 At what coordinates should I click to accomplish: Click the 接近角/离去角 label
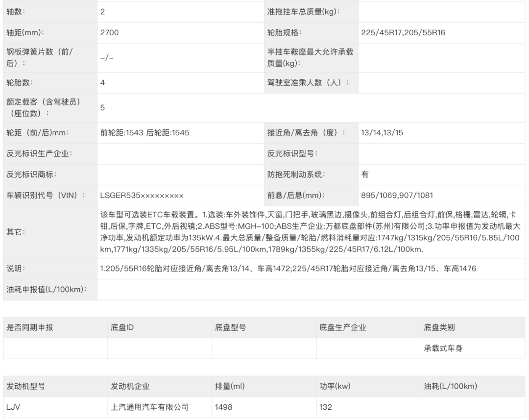coord(306,133)
